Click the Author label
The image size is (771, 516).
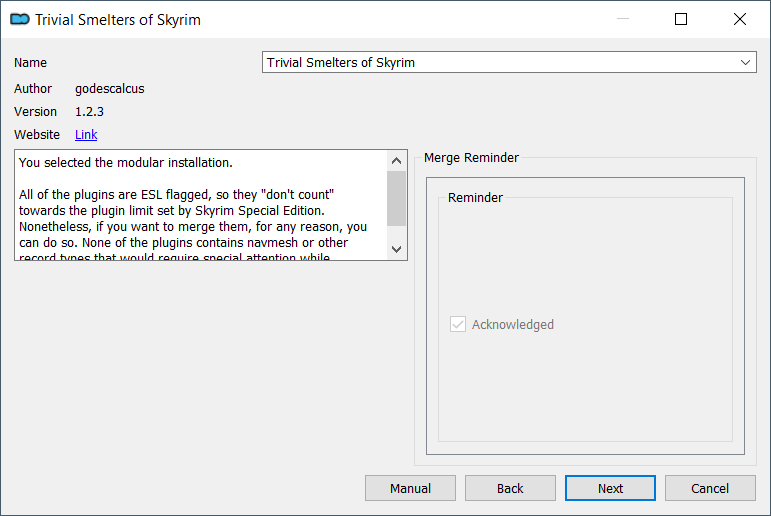point(33,89)
